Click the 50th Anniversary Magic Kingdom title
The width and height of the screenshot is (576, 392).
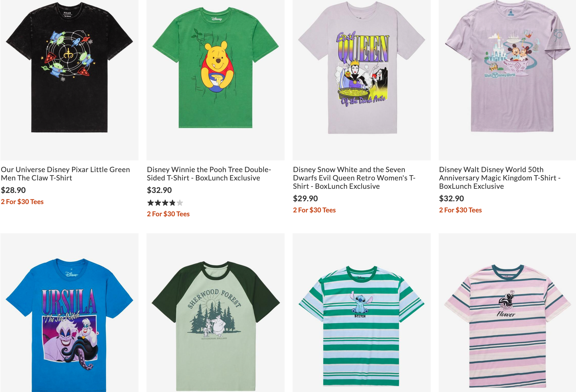500,178
